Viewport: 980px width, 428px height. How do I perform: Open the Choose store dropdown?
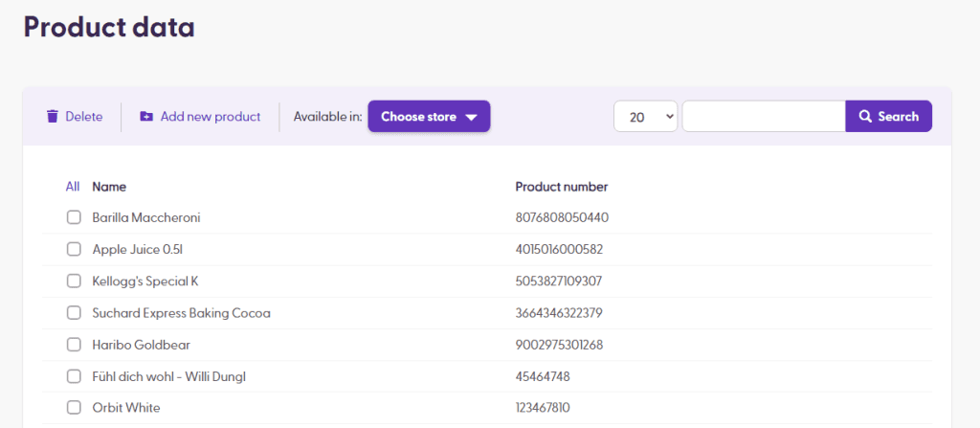429,117
